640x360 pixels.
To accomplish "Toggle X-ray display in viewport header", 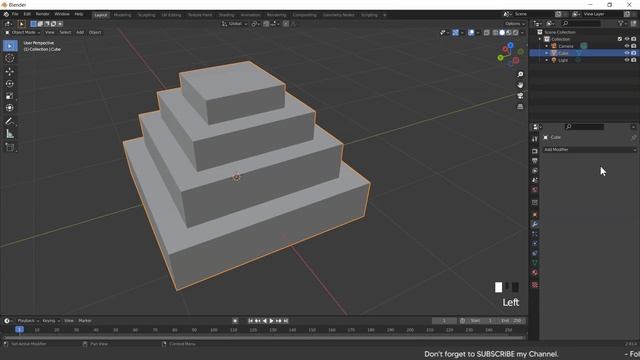I will [487, 33].
